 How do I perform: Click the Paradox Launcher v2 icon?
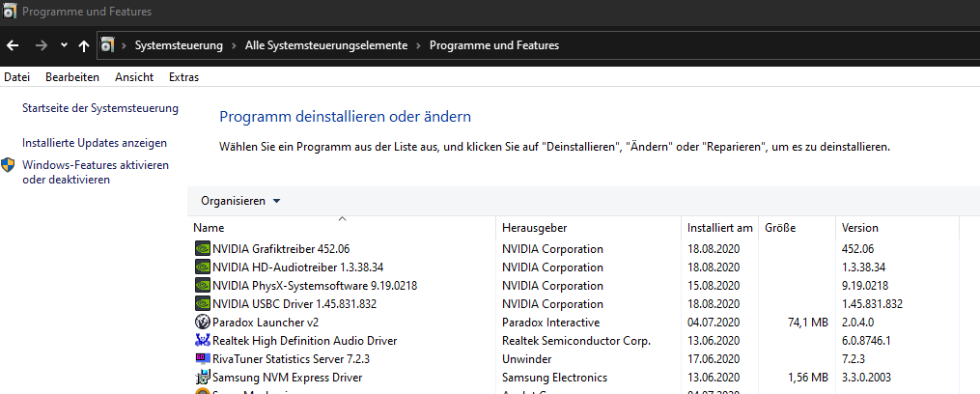(x=203, y=323)
